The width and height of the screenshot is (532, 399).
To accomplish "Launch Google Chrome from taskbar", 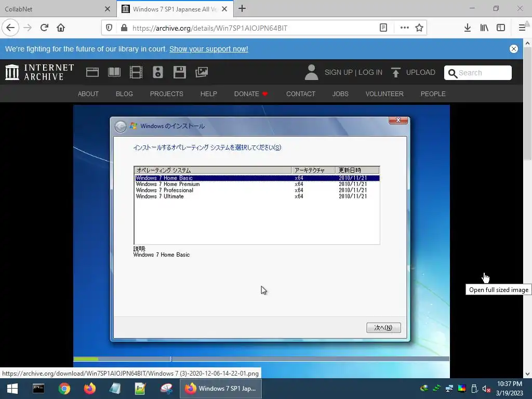I will 64,389.
